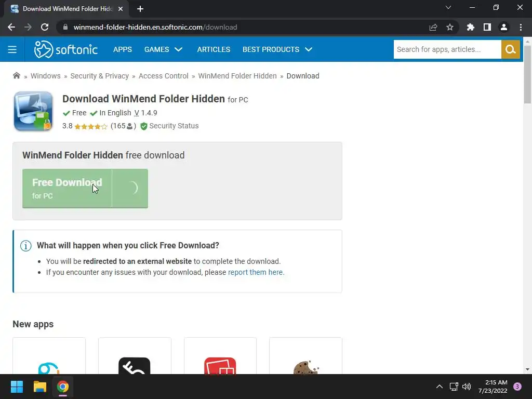The width and height of the screenshot is (532, 399).
Task: Click into the Search for apps field
Action: click(x=447, y=49)
